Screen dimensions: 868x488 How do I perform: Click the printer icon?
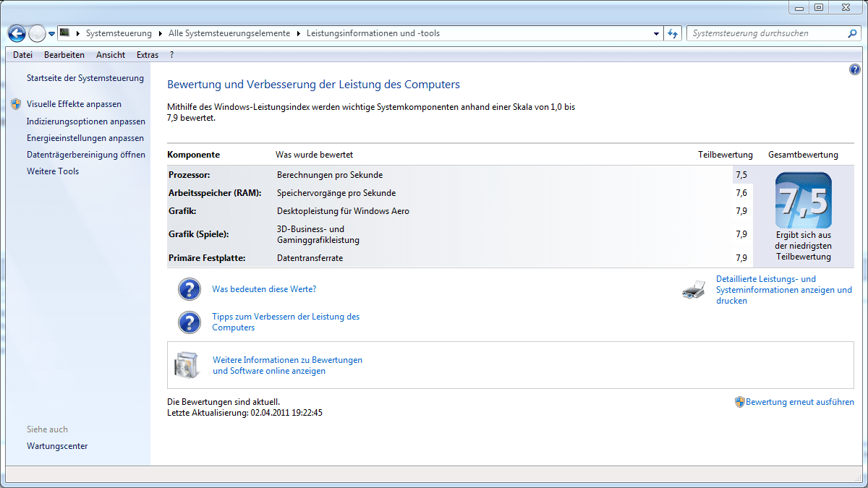click(693, 290)
